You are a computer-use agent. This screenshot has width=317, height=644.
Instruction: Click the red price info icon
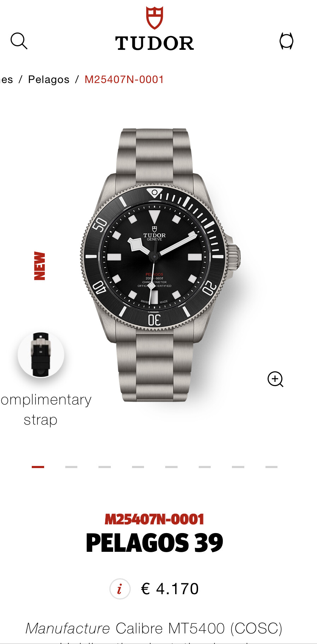[120, 589]
